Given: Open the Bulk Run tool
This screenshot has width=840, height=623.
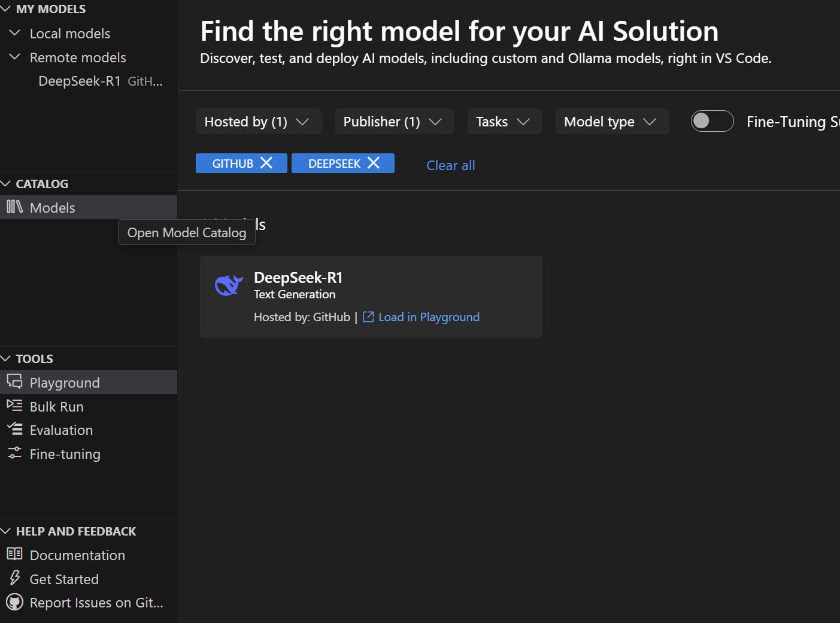Looking at the screenshot, I should (x=89, y=406).
